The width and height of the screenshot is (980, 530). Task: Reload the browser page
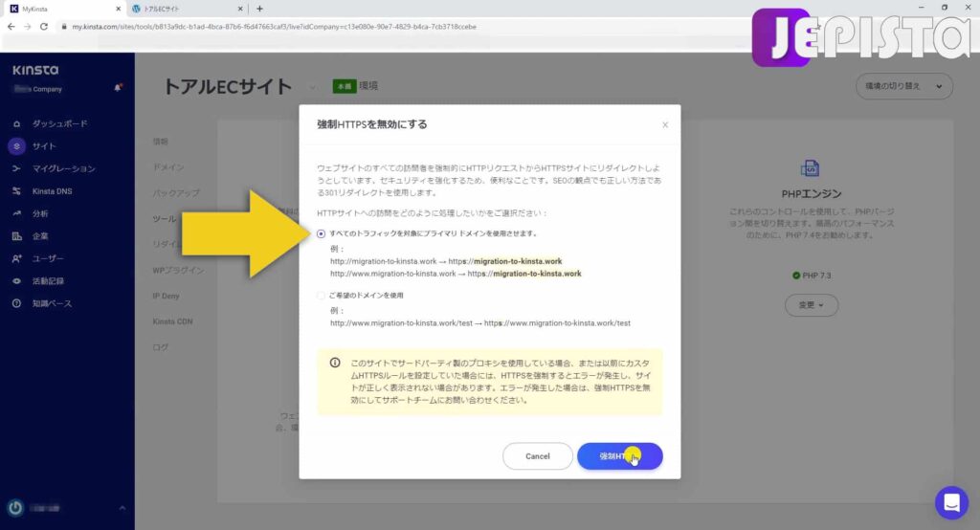44,27
